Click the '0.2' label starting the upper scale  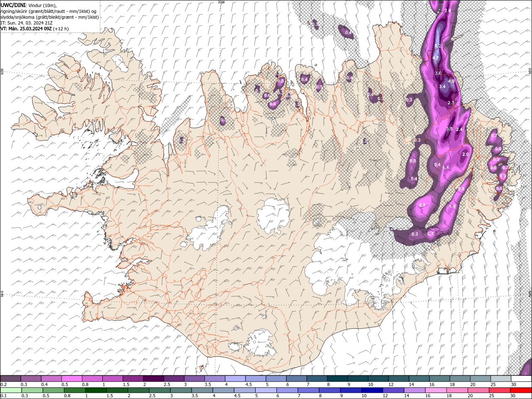4,384
